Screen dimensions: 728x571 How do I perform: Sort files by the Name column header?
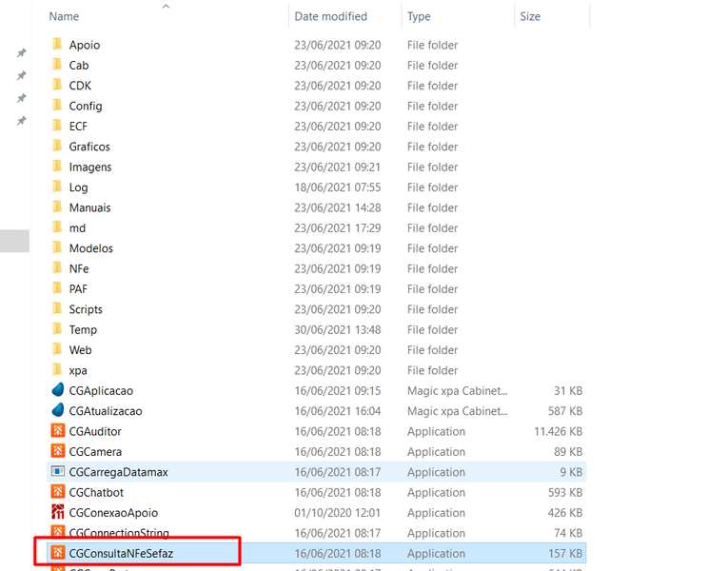coord(64,16)
